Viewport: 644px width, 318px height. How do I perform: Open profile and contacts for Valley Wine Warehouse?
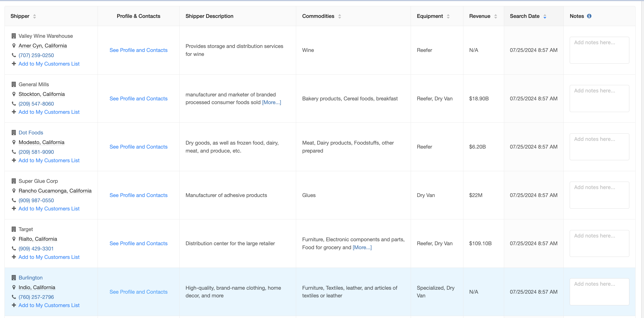tap(138, 50)
